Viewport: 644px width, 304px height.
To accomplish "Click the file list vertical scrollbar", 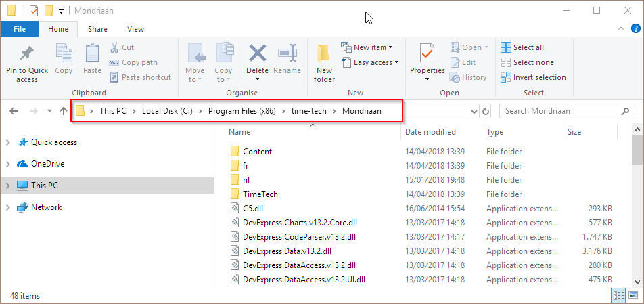I will pos(638,205).
